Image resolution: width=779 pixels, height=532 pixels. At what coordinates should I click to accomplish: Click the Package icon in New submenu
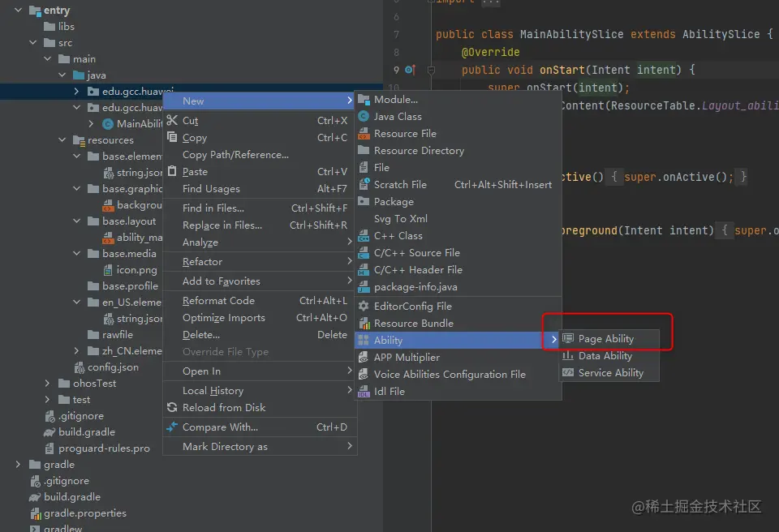(364, 201)
